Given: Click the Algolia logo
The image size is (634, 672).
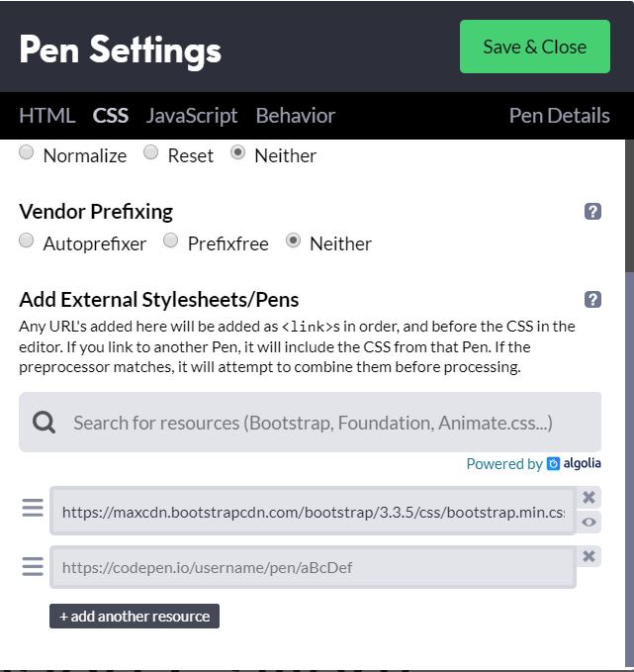Looking at the screenshot, I should (574, 463).
